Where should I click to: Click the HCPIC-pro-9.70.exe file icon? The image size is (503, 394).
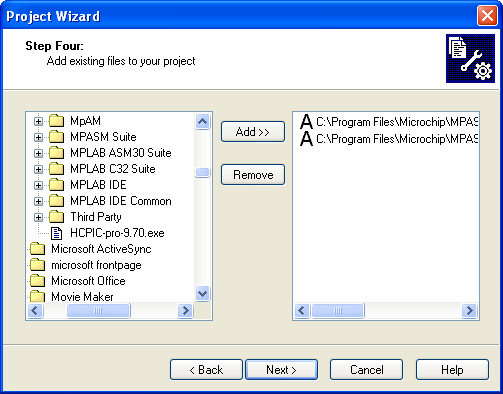[56, 233]
